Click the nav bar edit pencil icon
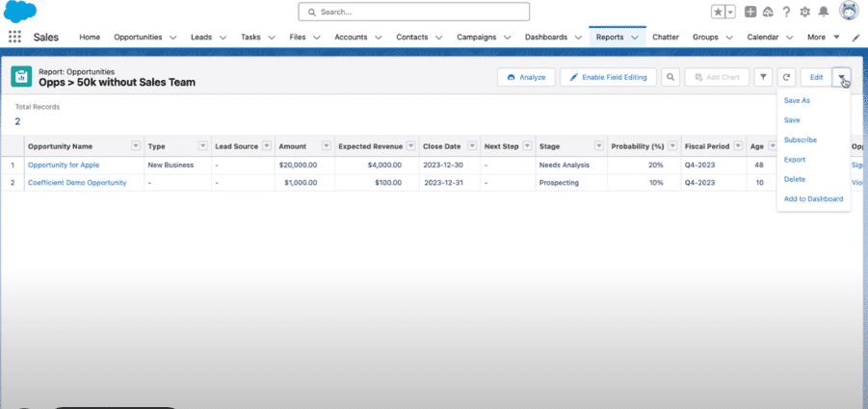868x409 pixels. point(857,38)
